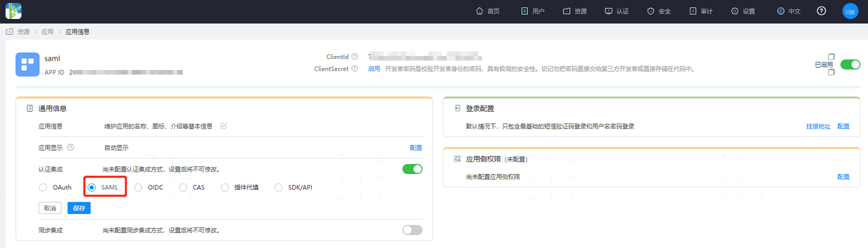Click 启用 link next to ClientSecret

(x=374, y=69)
